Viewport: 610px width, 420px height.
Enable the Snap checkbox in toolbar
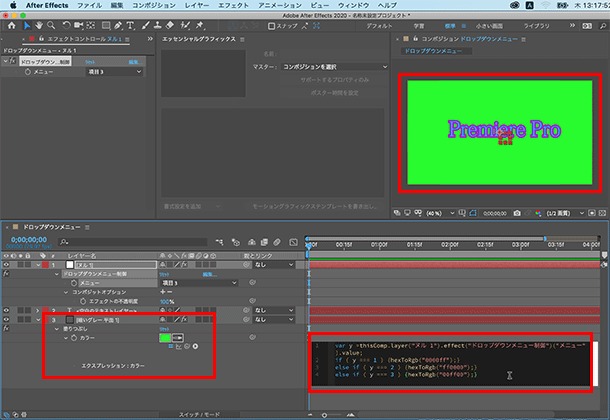(272, 26)
